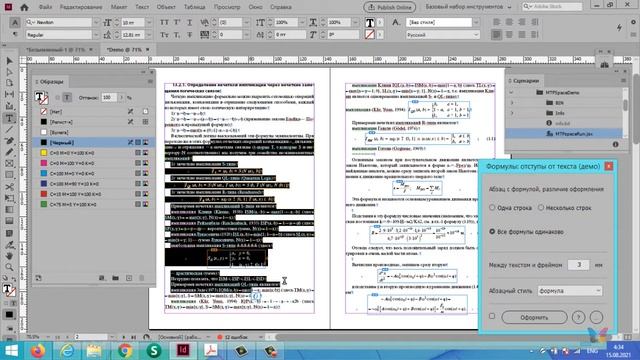
Task: Open the Newton font family dropdown
Action: pyautogui.click(x=96, y=22)
